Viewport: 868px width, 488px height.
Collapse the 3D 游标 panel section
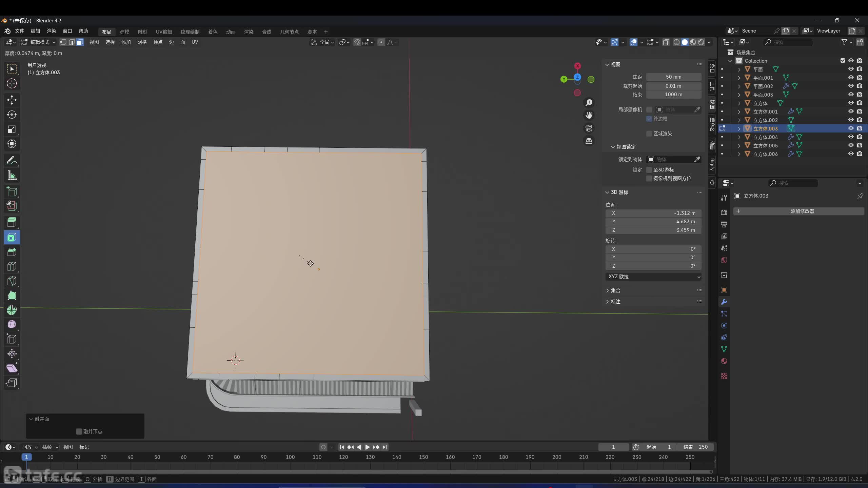[607, 192]
